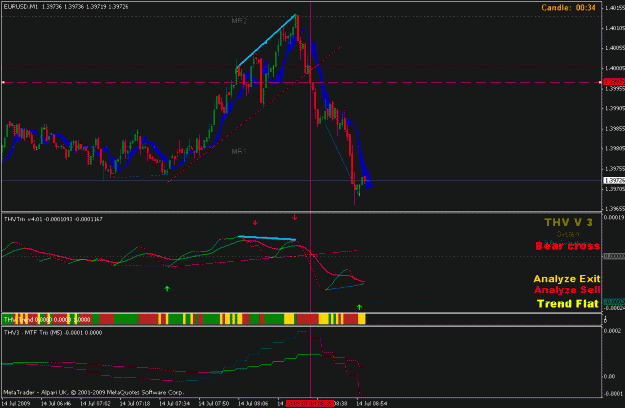Click the -0.0001 MTF Trix scale value
625x408 pixels.
point(613,394)
